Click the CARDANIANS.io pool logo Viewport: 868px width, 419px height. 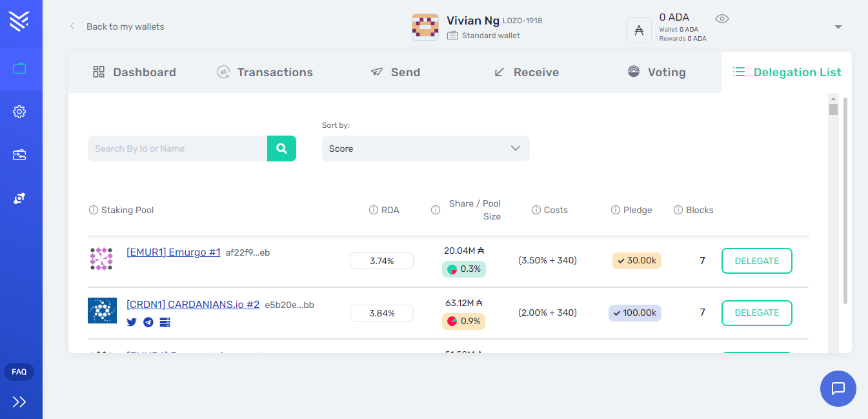click(102, 311)
